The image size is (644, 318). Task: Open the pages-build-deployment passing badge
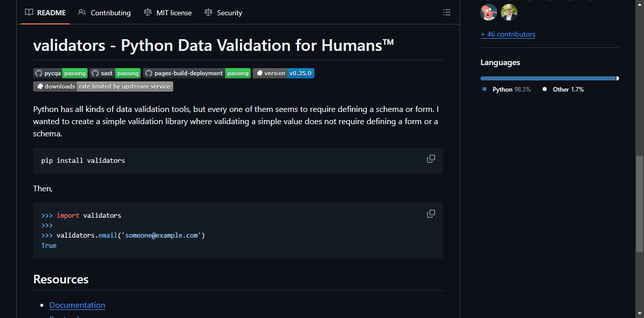(197, 73)
